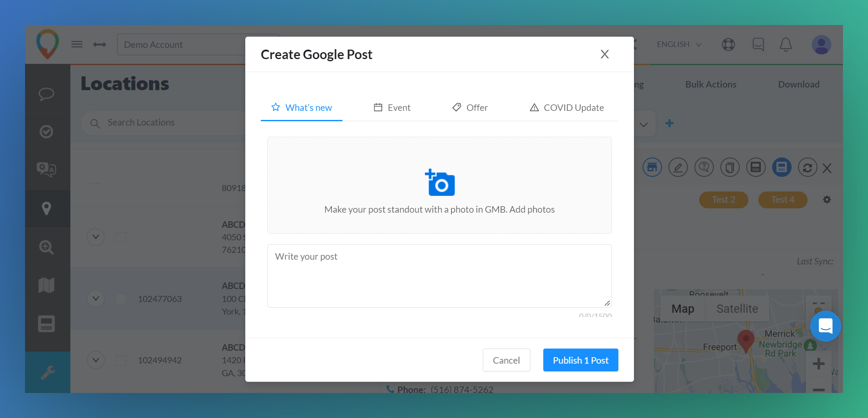Click the Test 2 tag

724,200
